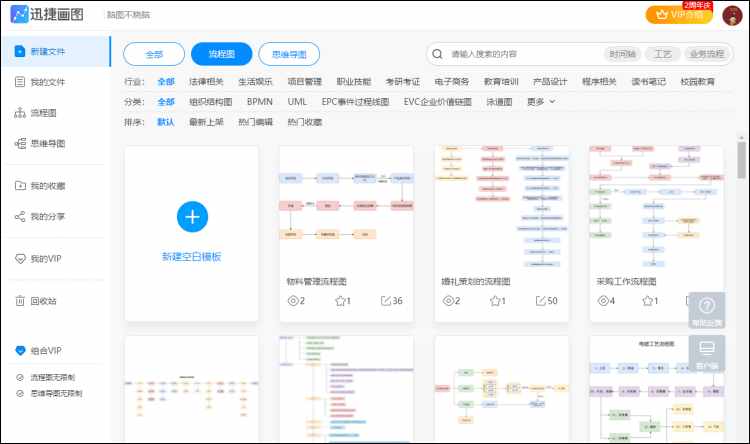750x444 pixels.
Task: Open 我的收藏 folder
Action: [40, 186]
